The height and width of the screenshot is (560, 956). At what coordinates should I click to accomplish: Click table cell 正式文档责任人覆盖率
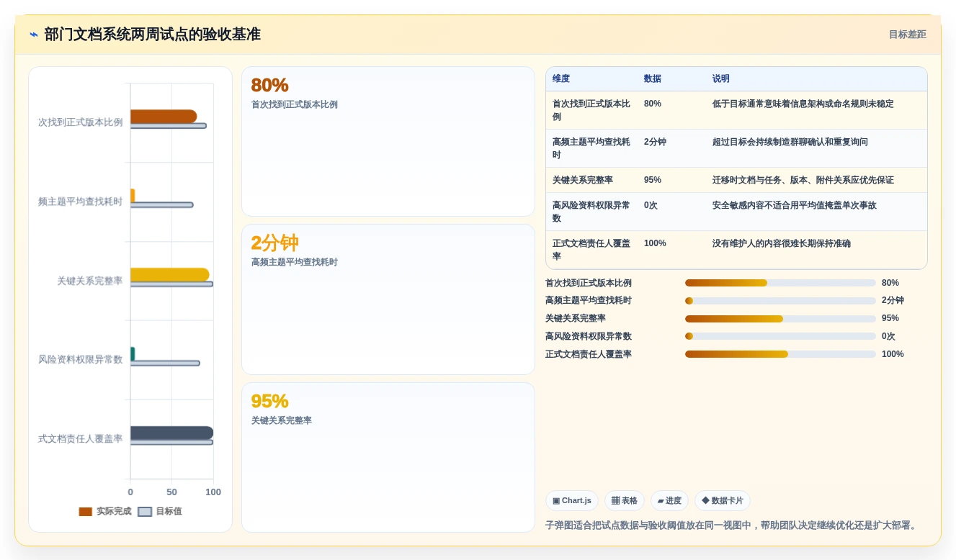pos(591,250)
